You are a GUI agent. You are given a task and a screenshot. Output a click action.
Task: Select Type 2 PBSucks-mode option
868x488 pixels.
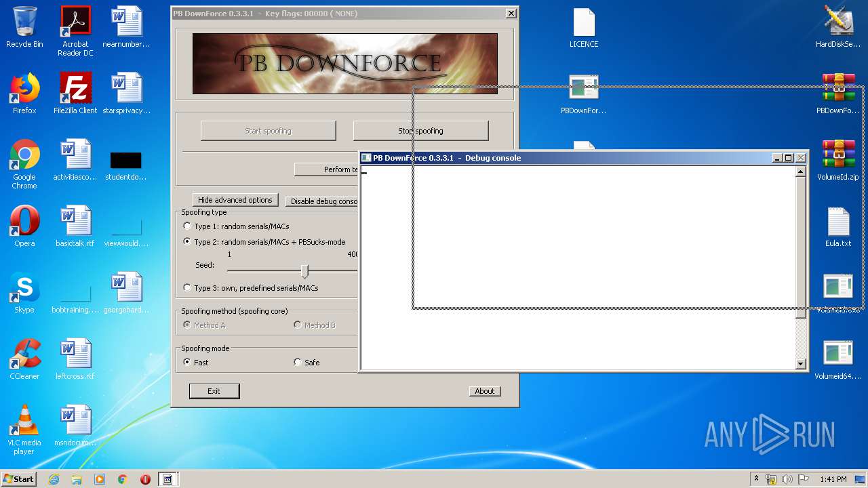pos(264,242)
